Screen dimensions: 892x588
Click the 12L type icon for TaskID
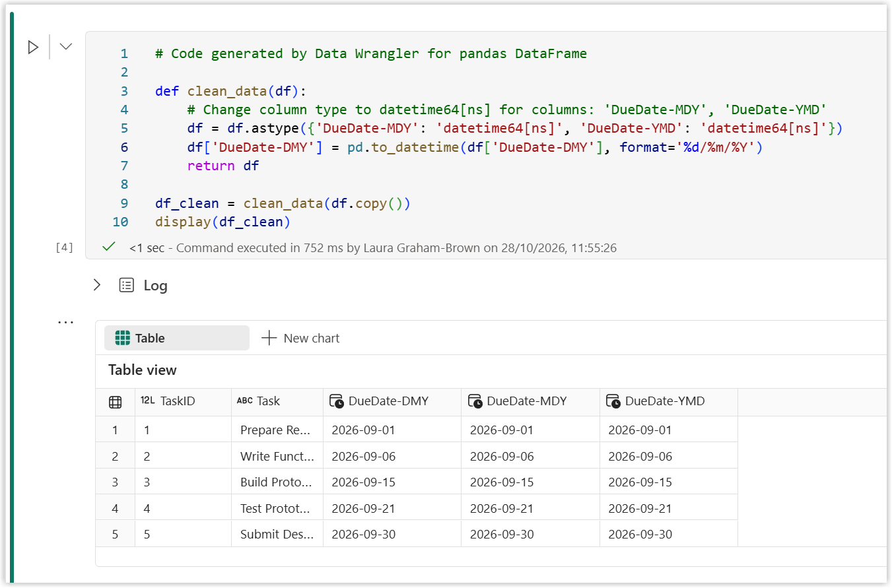(148, 401)
